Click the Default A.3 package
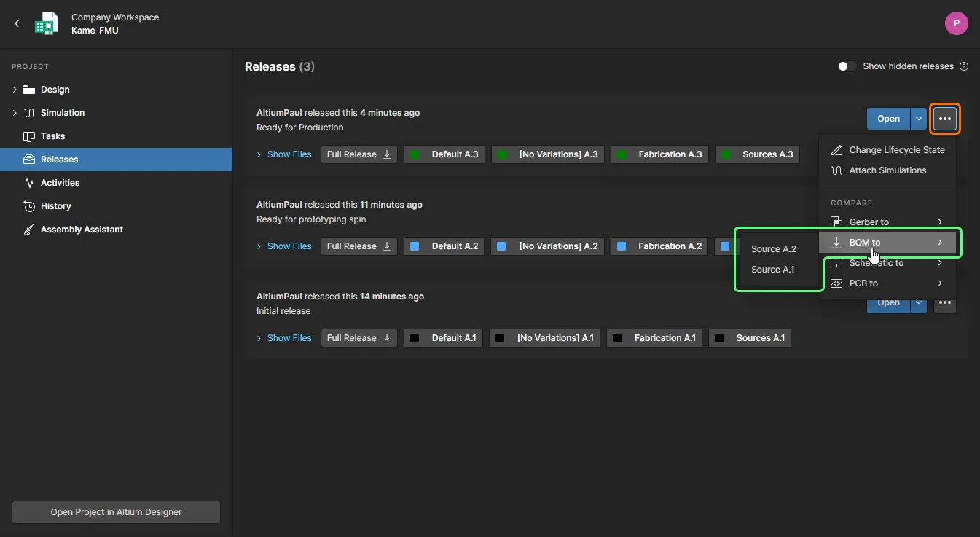The width and height of the screenshot is (980, 537). (x=444, y=154)
